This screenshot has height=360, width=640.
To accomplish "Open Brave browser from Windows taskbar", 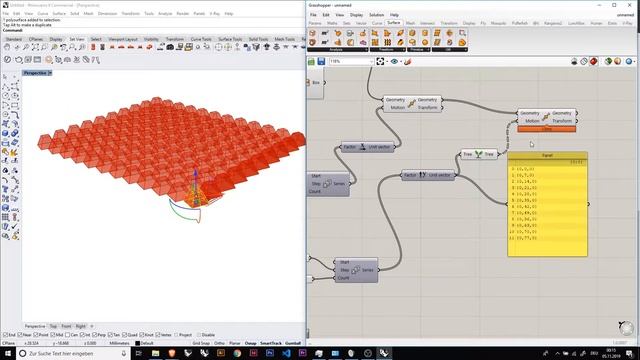I will coord(172,353).
